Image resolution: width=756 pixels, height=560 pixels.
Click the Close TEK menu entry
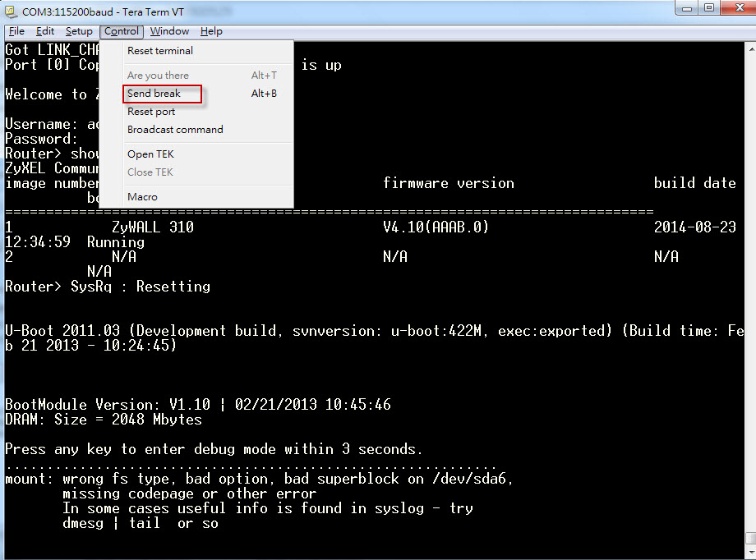tap(150, 172)
